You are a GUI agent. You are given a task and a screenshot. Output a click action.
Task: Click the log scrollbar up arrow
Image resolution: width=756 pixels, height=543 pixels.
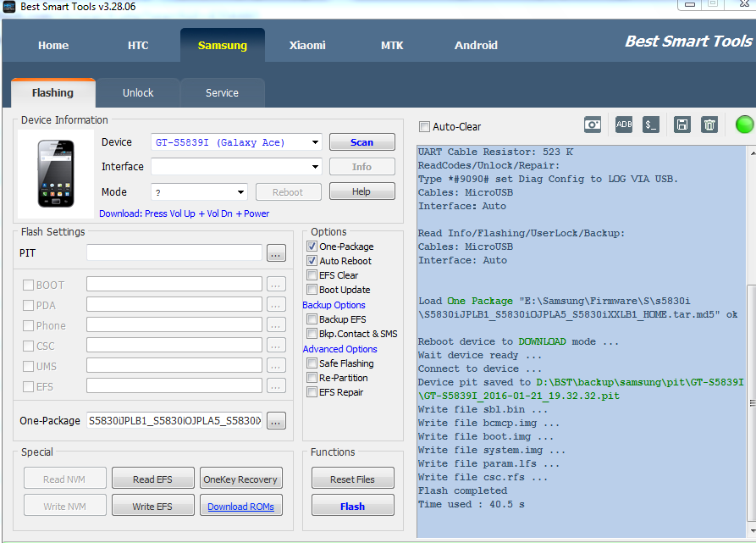pos(752,152)
